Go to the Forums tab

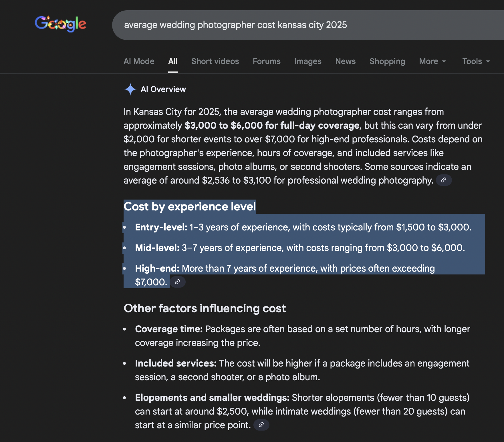point(266,61)
